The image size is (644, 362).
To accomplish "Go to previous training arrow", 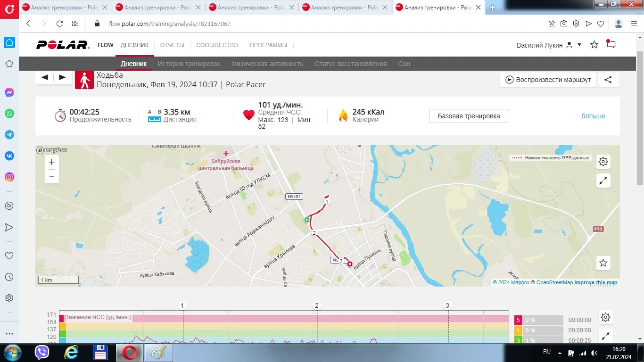I will pos(45,77).
